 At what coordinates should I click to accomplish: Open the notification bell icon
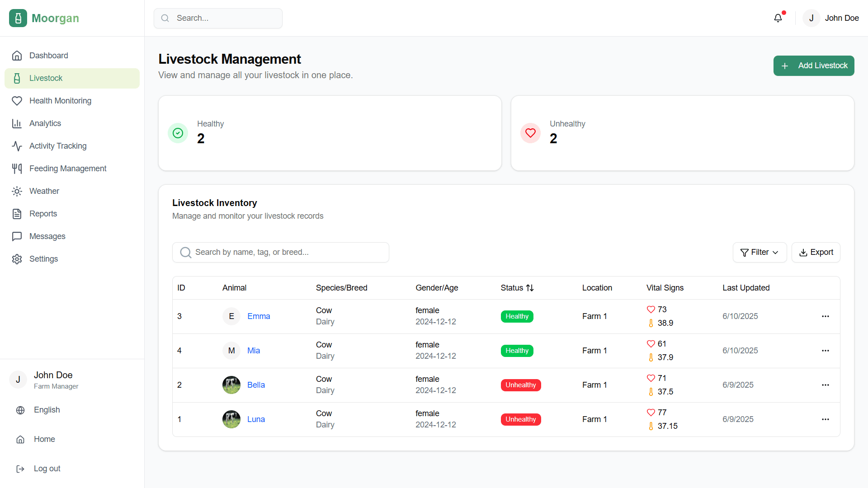tap(778, 18)
